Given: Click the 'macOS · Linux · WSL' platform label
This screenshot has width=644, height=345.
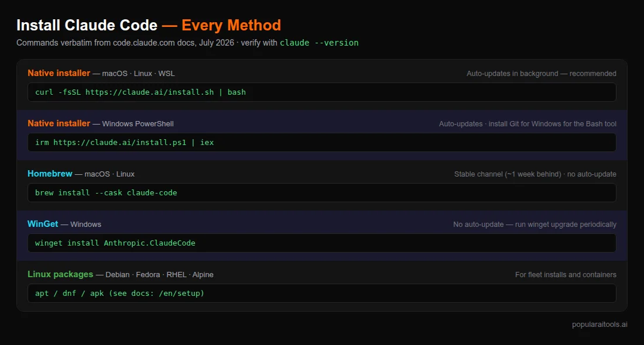Looking at the screenshot, I should (x=138, y=74).
